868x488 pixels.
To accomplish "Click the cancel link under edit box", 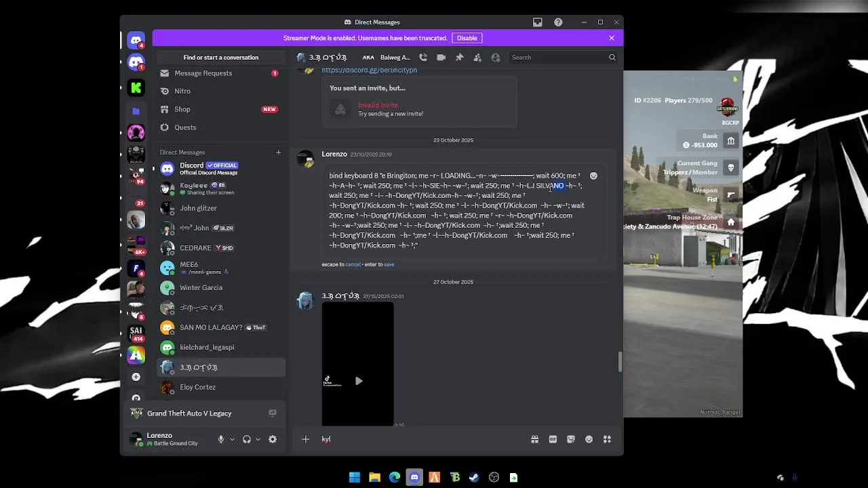I will (x=353, y=264).
